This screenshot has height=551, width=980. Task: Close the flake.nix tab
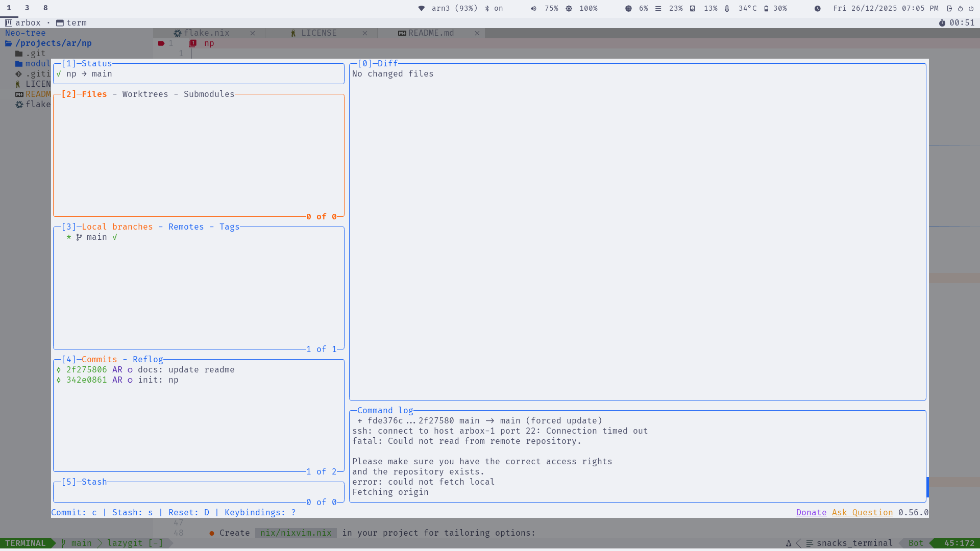[x=253, y=33]
